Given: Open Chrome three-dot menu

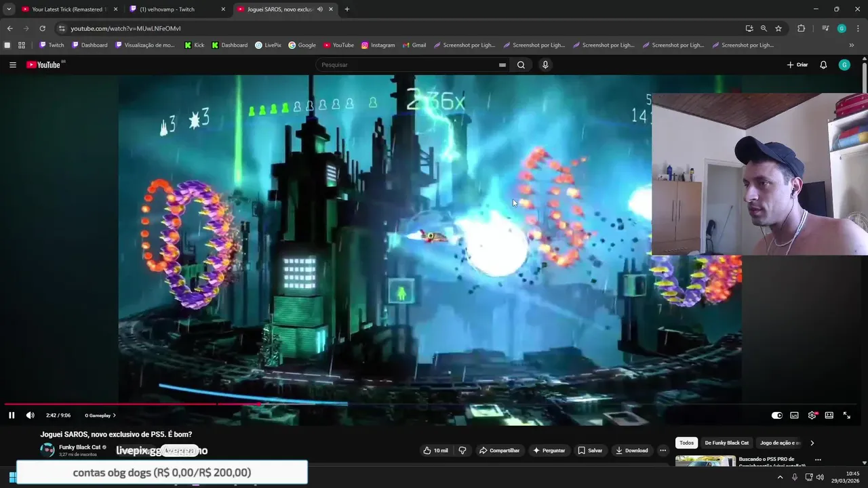Looking at the screenshot, I should click(857, 28).
